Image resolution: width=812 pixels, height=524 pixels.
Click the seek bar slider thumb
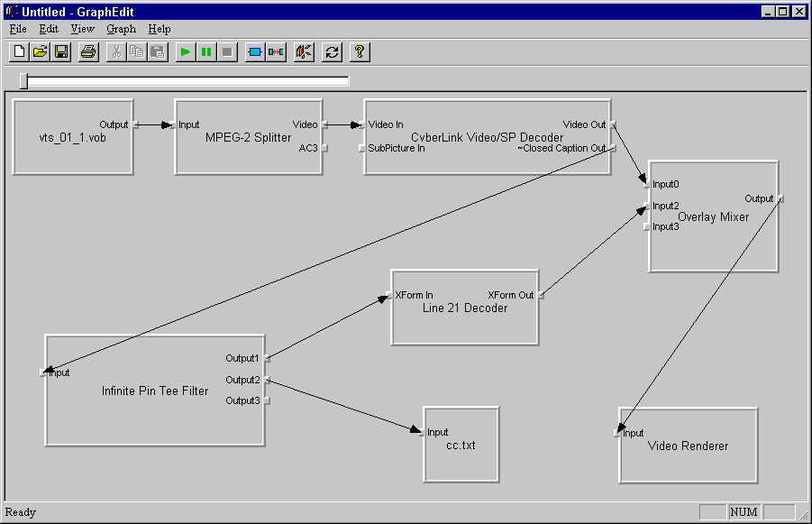point(23,81)
